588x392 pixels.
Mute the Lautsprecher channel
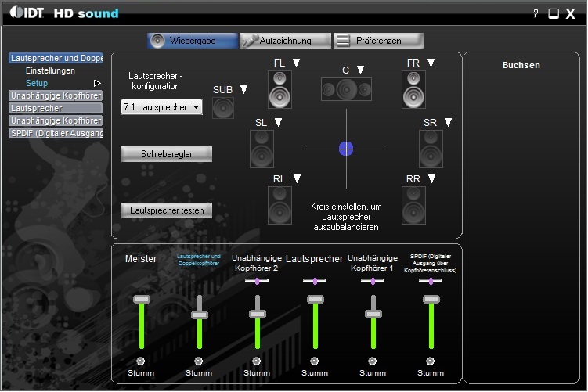(314, 361)
